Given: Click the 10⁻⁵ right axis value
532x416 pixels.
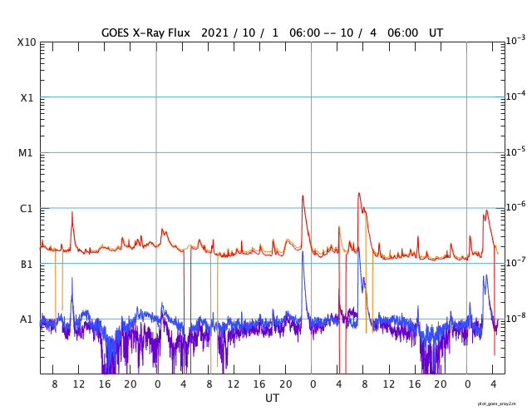Looking at the screenshot, I should click(515, 151).
